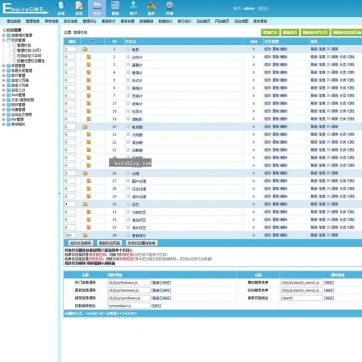Open 审核信息 in the secondary menu bar
Screen dimensions: 362x362
[52, 21]
